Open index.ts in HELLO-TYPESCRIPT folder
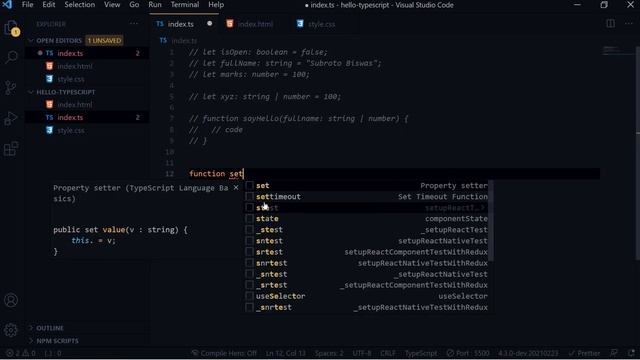Viewport: 640px width, 360px height. point(87,118)
